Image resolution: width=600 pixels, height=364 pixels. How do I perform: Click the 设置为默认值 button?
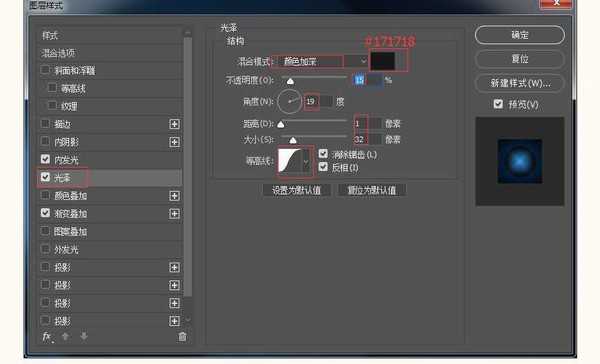(x=296, y=190)
